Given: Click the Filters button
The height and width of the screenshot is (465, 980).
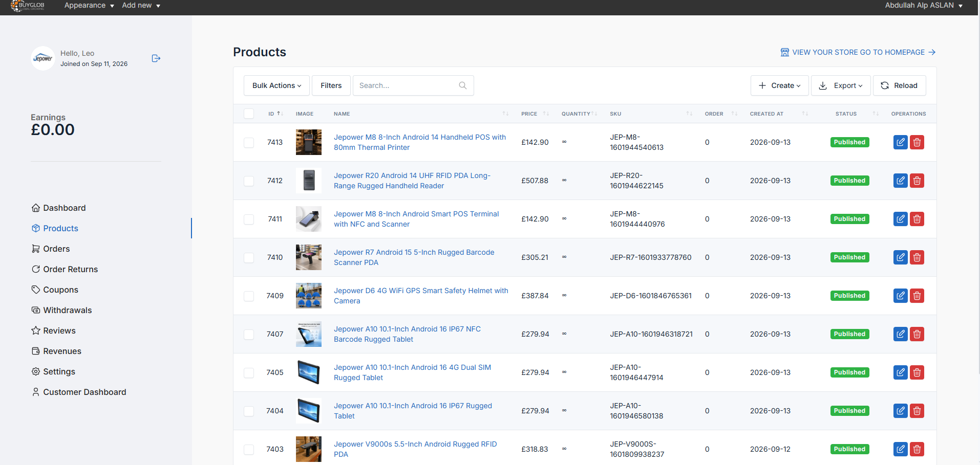Looking at the screenshot, I should [x=331, y=85].
